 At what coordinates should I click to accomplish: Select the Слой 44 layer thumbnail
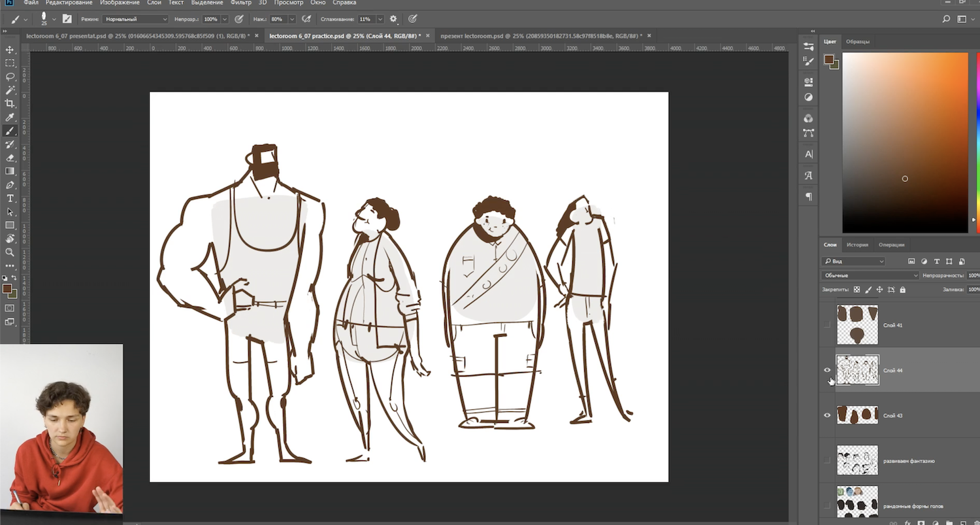pyautogui.click(x=857, y=370)
